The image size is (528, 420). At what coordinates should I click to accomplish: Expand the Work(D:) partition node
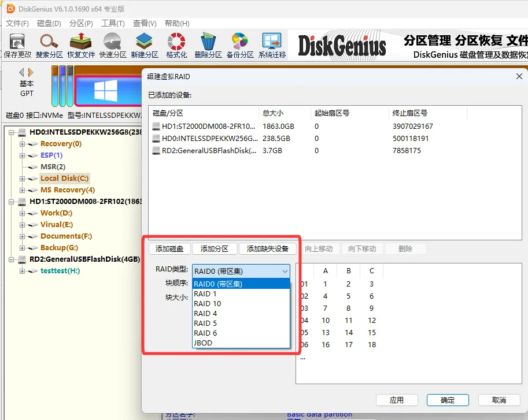[22, 213]
